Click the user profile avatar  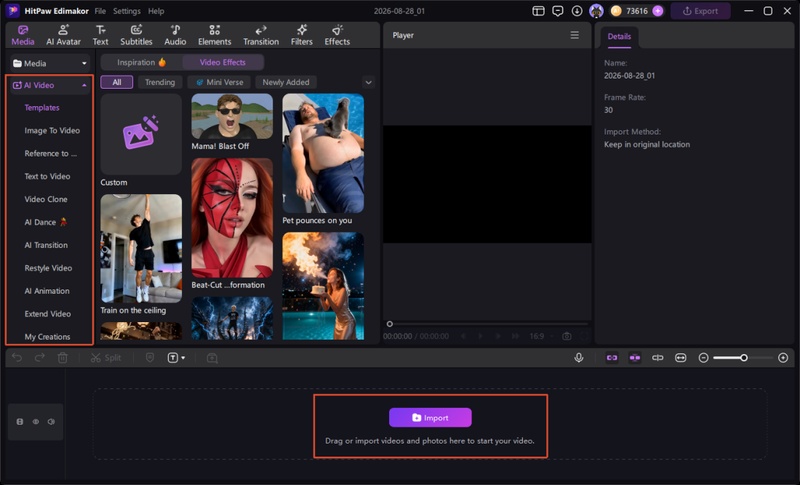(x=596, y=11)
